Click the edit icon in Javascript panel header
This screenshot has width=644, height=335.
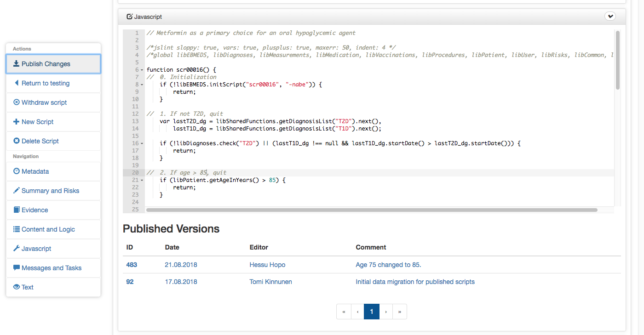pyautogui.click(x=129, y=17)
